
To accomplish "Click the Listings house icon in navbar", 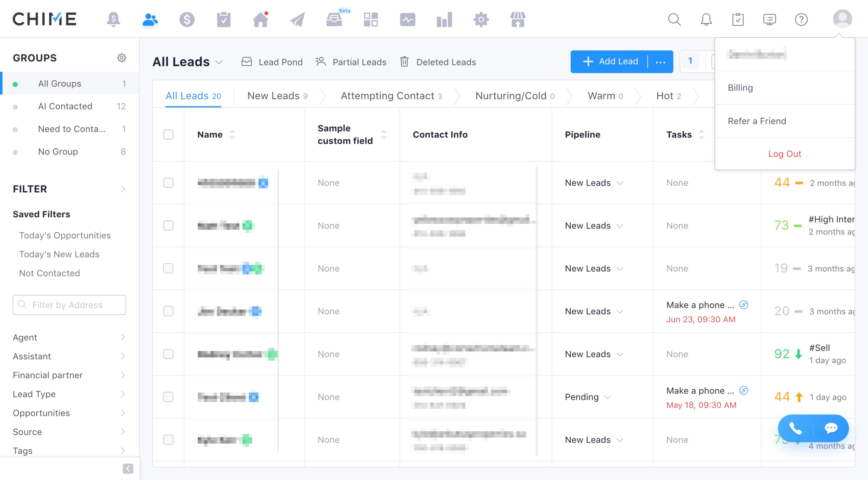I will pyautogui.click(x=261, y=19).
